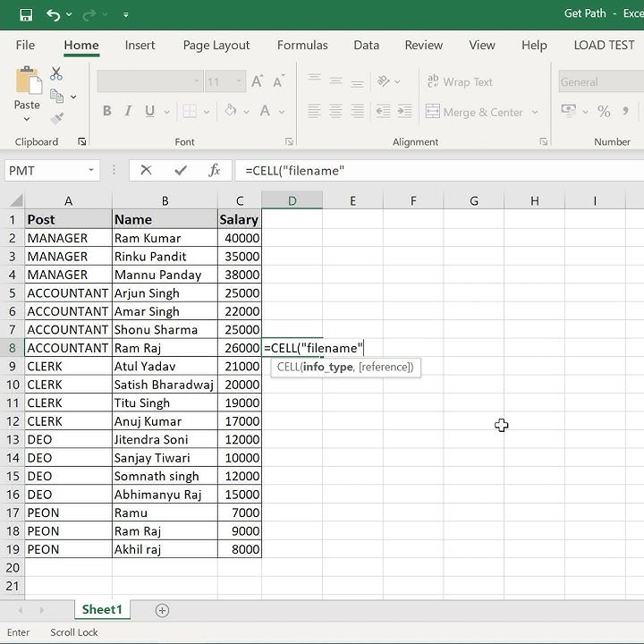
Task: Click the Select All corner triangle
Action: (16, 200)
